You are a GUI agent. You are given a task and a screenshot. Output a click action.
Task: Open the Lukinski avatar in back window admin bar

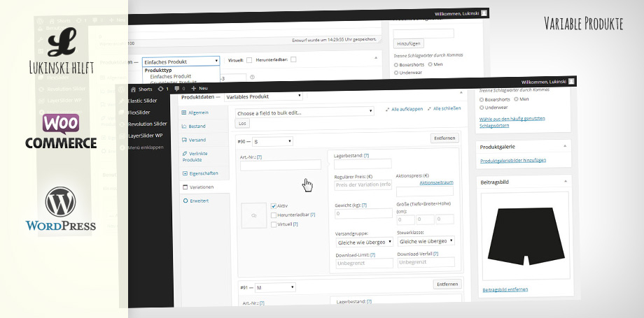pyautogui.click(x=484, y=13)
